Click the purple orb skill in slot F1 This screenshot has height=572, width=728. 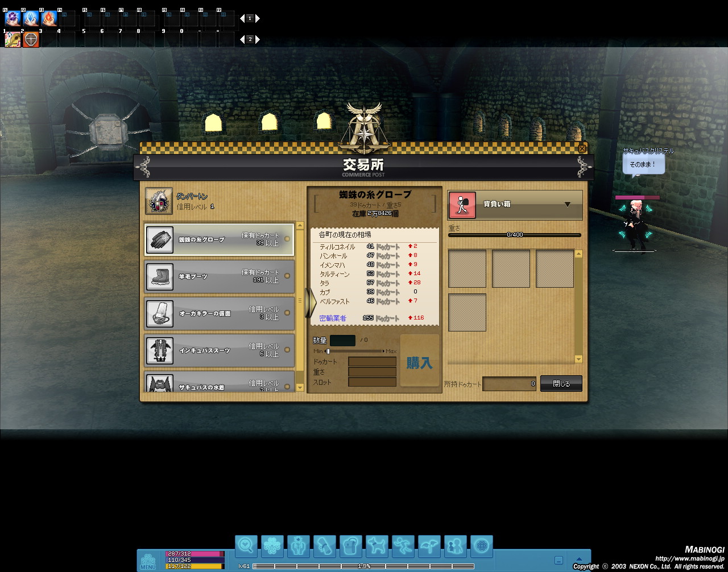click(x=13, y=19)
